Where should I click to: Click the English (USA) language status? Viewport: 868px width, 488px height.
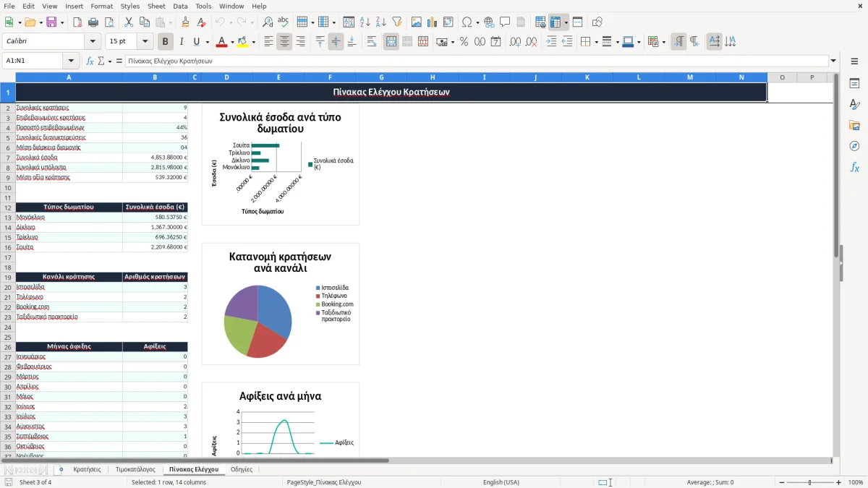(x=501, y=482)
